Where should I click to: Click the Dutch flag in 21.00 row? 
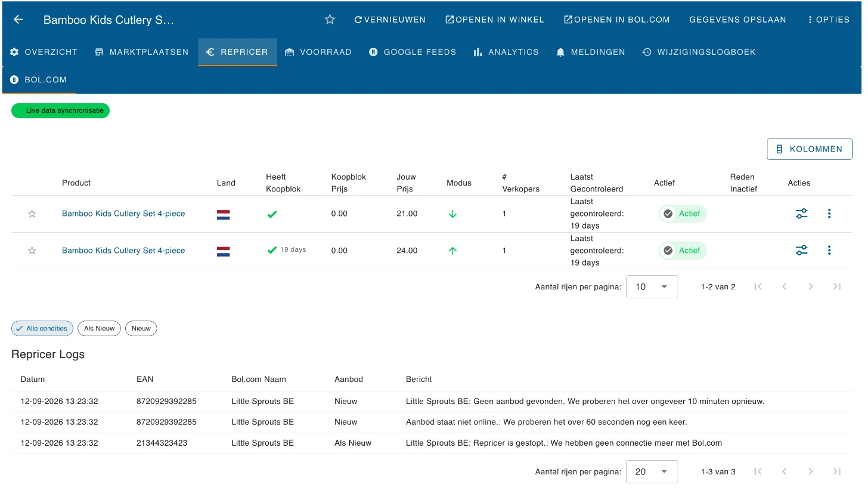pyautogui.click(x=224, y=214)
